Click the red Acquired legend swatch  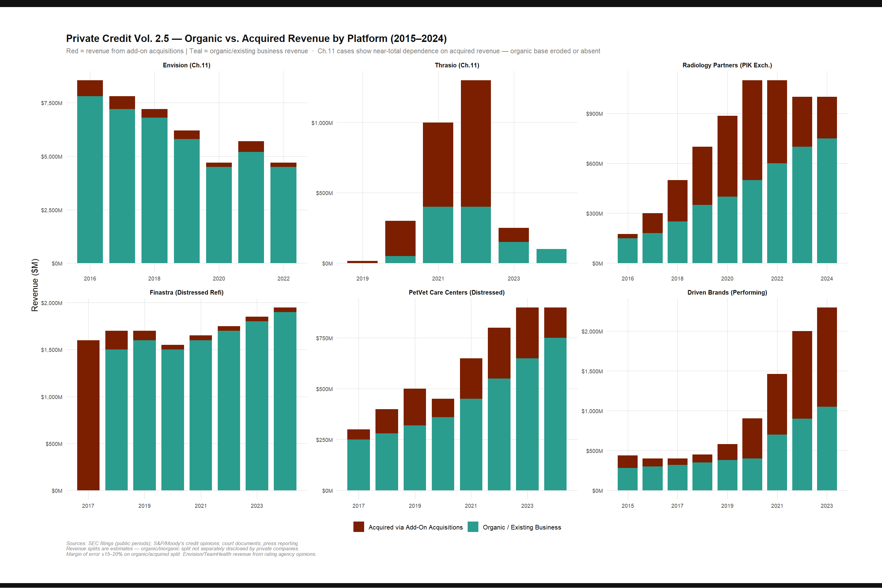point(359,527)
